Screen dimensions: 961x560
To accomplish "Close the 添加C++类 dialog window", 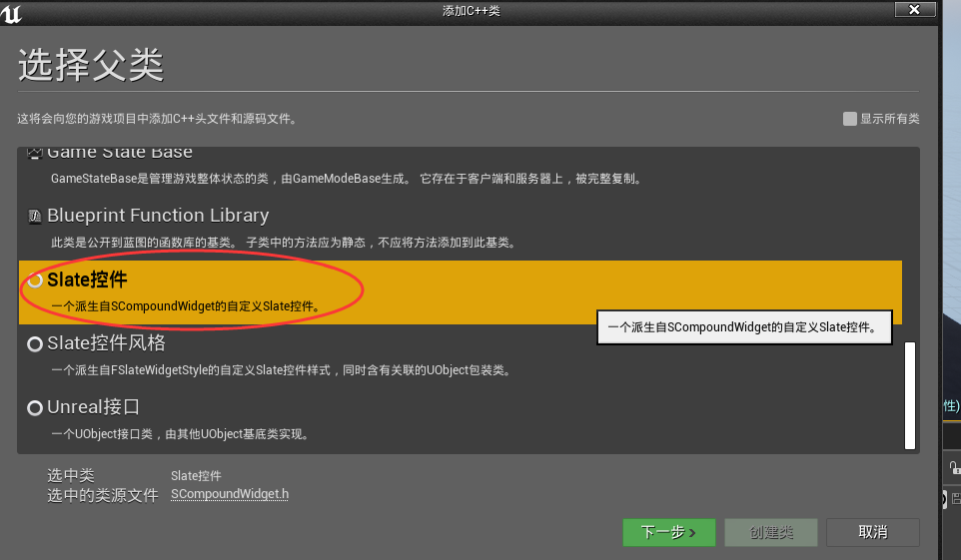I will pos(914,9).
